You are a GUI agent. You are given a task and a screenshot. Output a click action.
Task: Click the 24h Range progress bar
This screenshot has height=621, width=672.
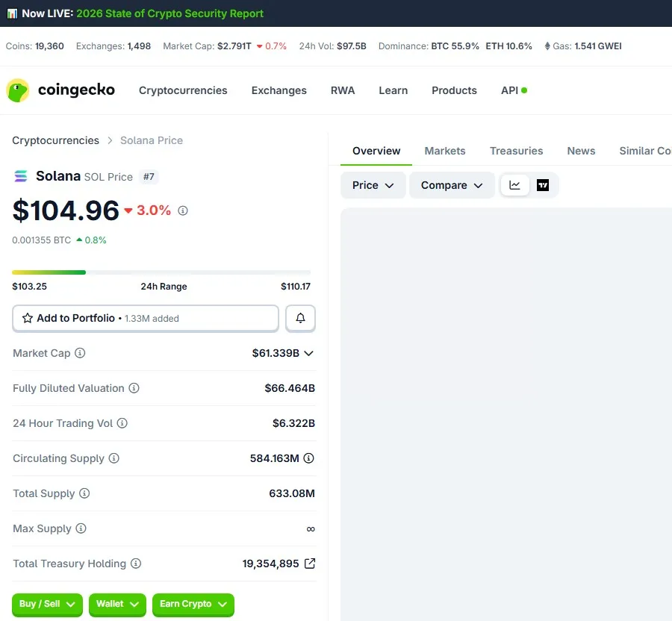coord(161,272)
